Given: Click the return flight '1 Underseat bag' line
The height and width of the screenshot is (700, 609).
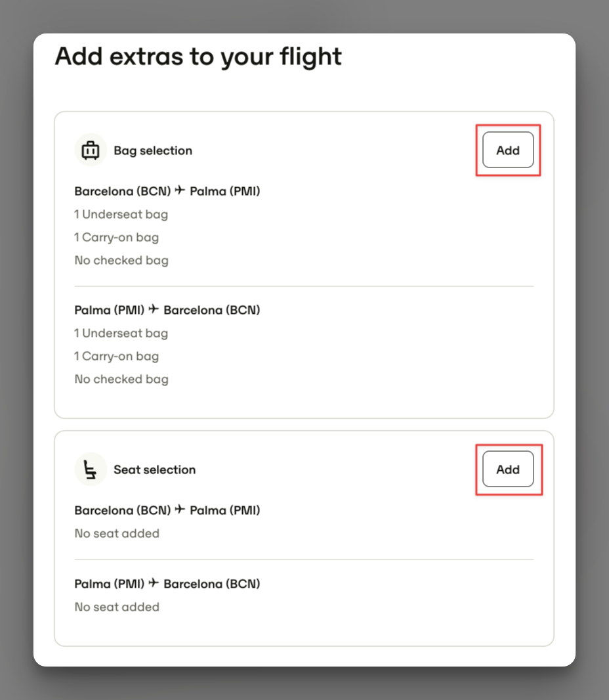Looking at the screenshot, I should tap(121, 333).
